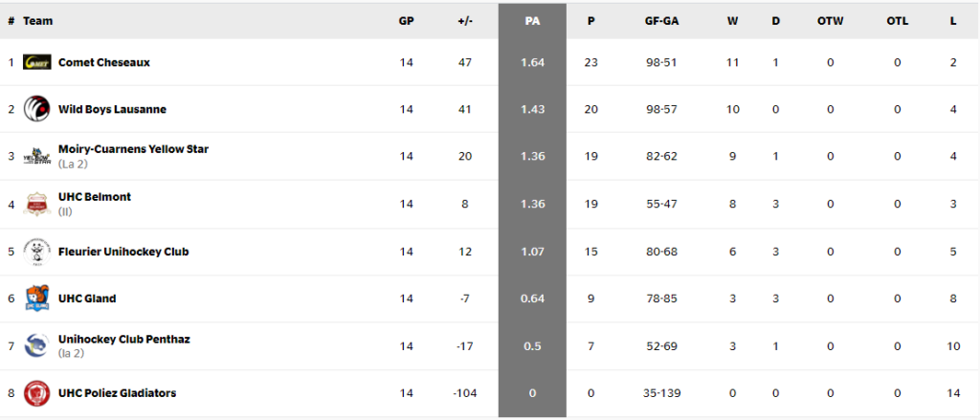Click the UHC Belmont team logo

point(36,204)
